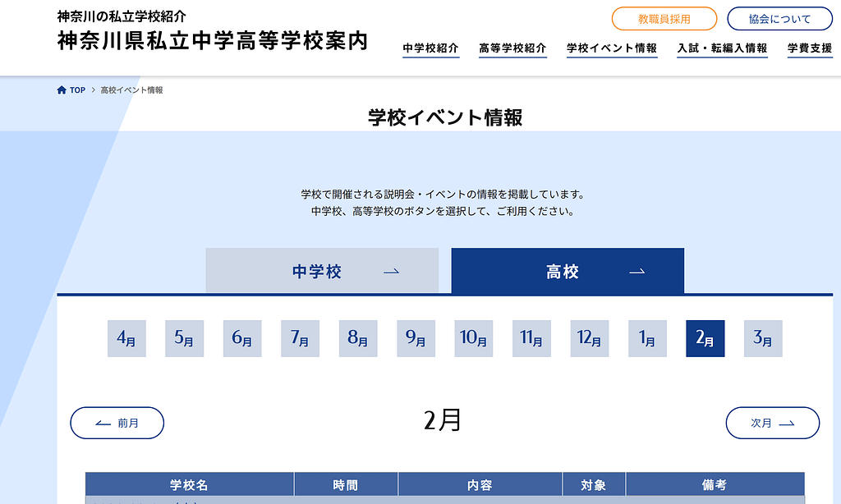Open 高等学校紹介 menu
Image resolution: width=841 pixels, height=504 pixels.
pos(512,48)
